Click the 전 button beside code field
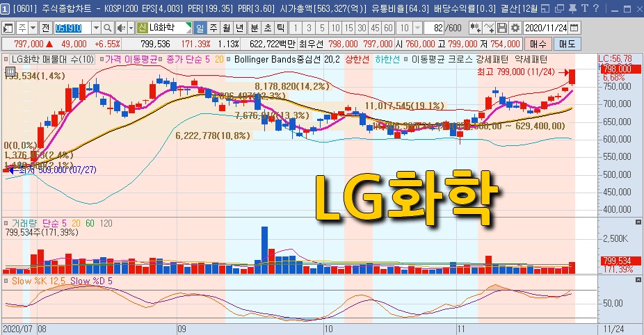This screenshot has height=335, width=644. tap(46, 28)
